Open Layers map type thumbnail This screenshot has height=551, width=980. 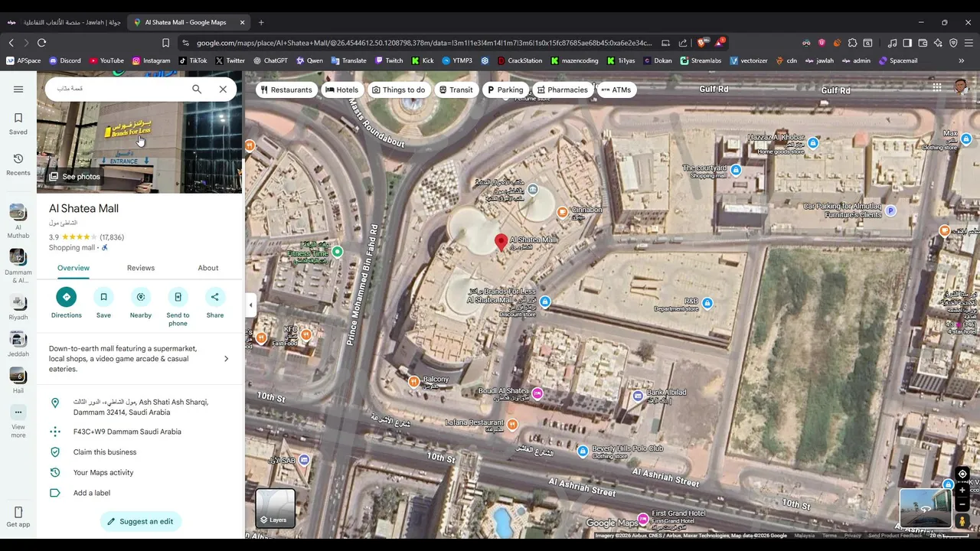pos(276,509)
